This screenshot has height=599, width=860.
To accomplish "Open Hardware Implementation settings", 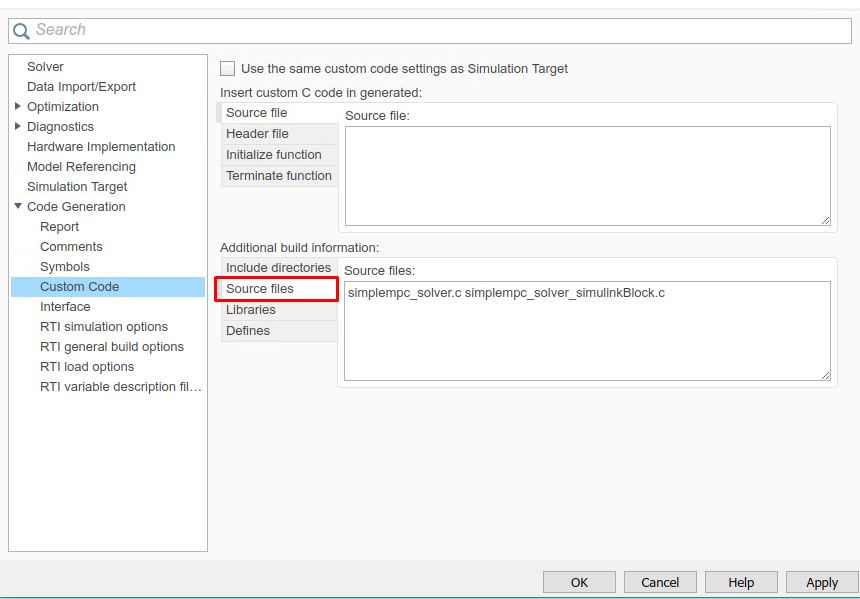I will (101, 147).
